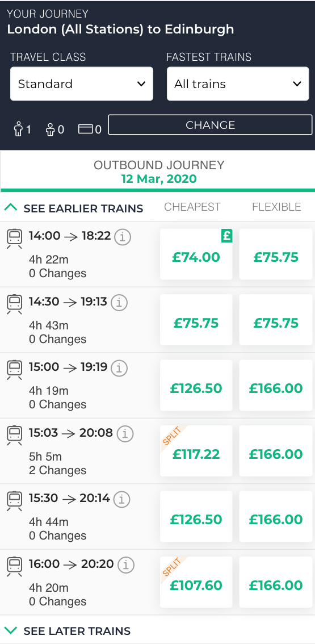Click the CHANGE button
This screenshot has width=315, height=644.
210,125
